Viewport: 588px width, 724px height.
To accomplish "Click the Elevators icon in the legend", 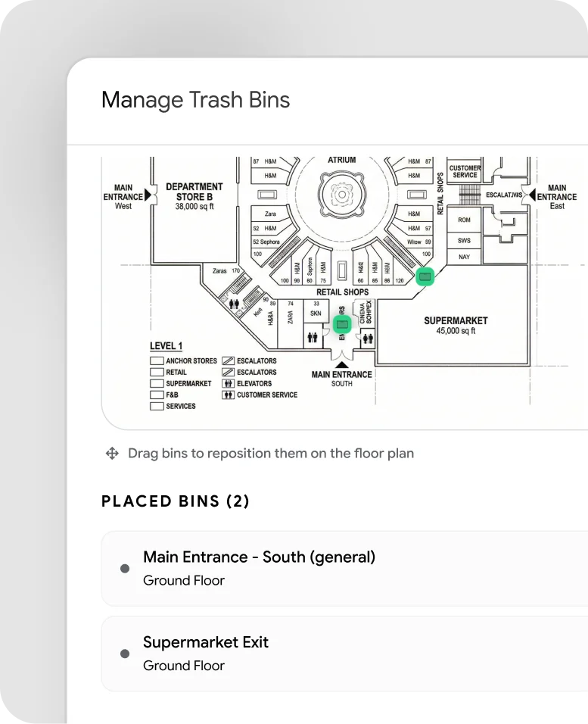I will coord(229,383).
